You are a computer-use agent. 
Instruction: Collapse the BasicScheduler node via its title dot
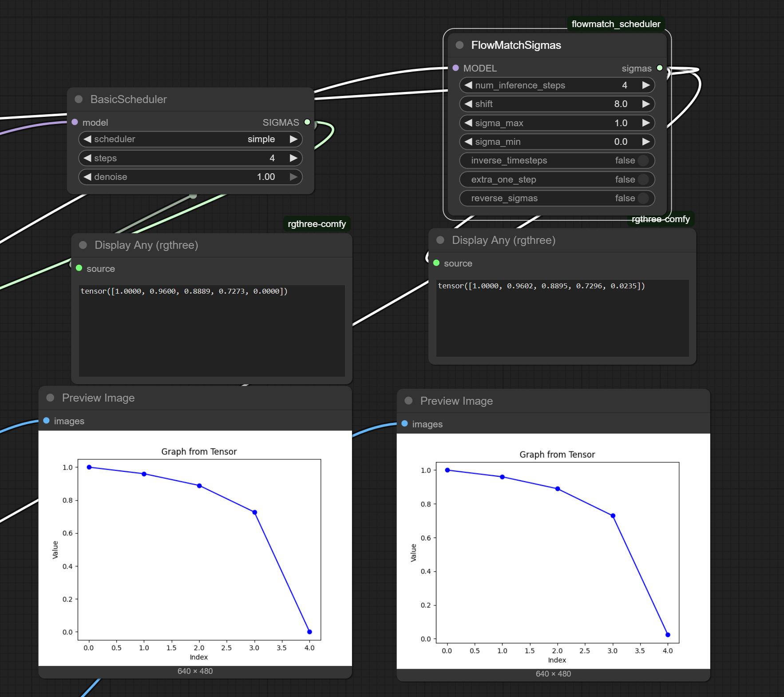[79, 99]
